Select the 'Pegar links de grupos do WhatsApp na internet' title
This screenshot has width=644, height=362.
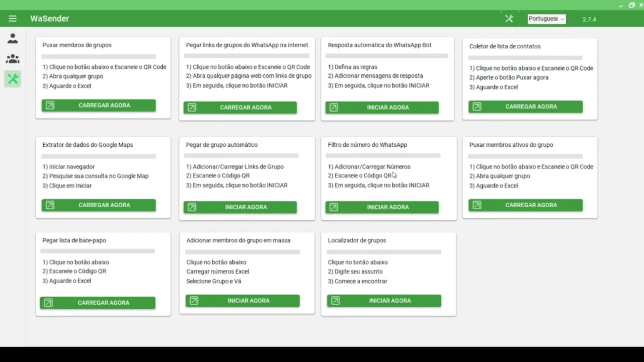click(x=247, y=45)
